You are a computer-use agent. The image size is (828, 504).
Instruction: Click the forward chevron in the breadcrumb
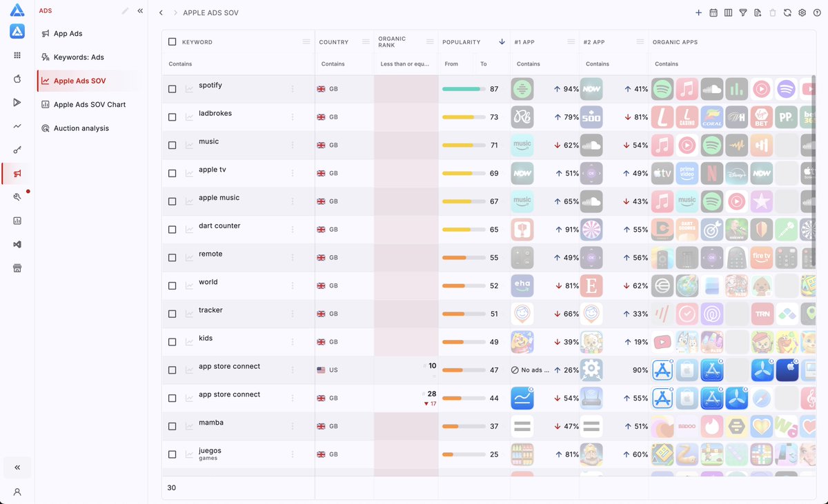click(175, 13)
